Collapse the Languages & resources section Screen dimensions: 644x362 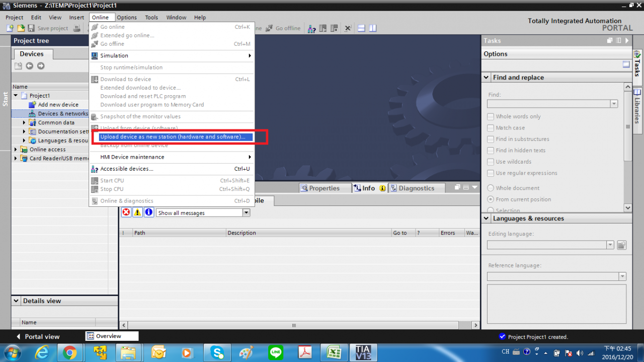pyautogui.click(x=487, y=219)
